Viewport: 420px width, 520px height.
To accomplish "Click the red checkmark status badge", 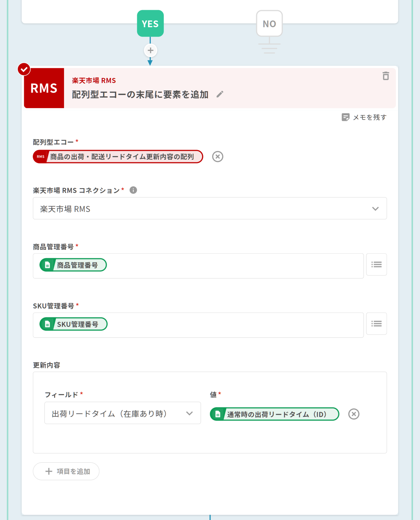I will (24, 69).
